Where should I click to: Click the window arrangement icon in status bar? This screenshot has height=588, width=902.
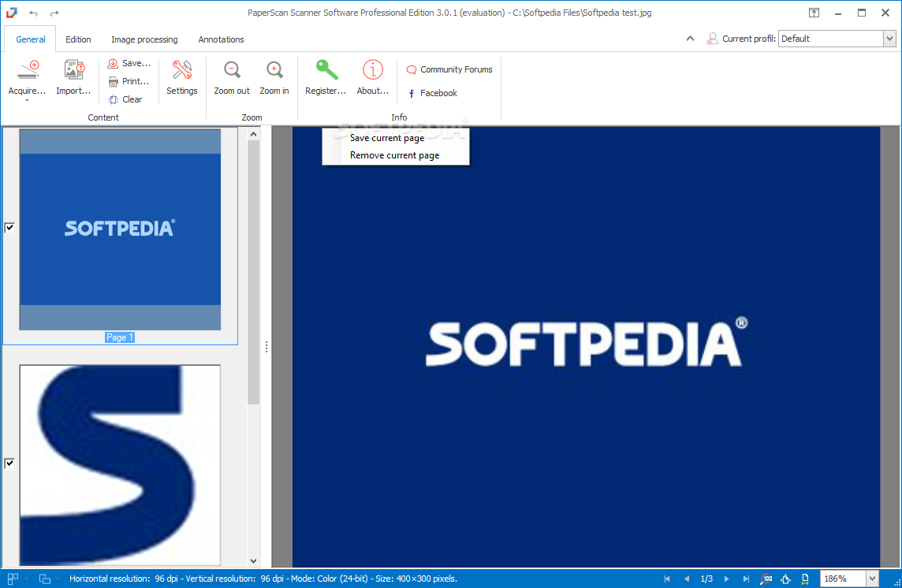44,579
